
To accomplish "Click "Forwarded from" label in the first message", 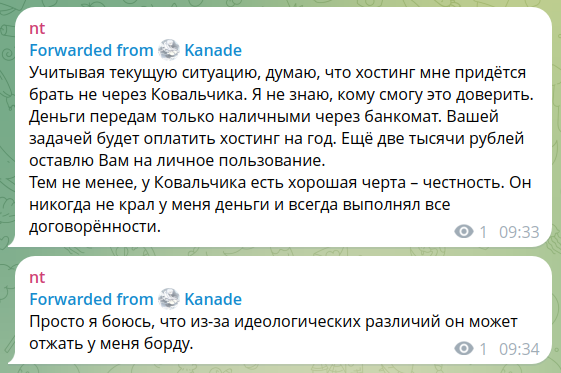I will 91,50.
